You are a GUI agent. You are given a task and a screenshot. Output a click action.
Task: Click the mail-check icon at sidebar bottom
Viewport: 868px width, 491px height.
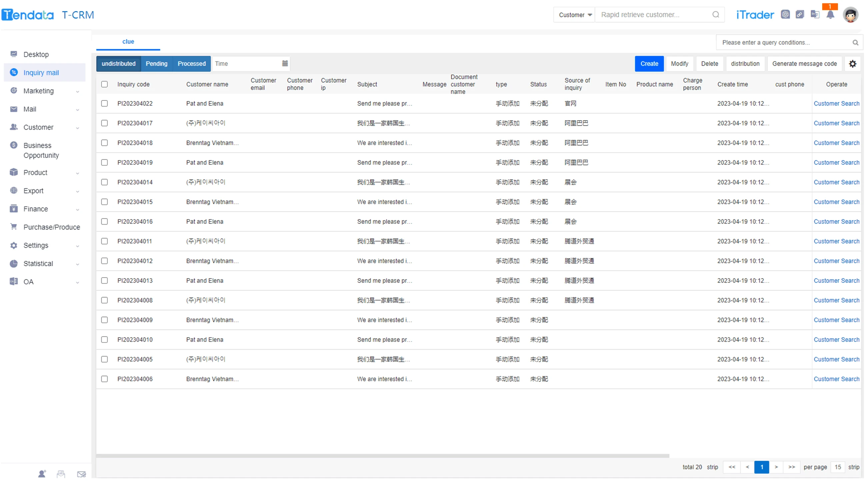81,474
